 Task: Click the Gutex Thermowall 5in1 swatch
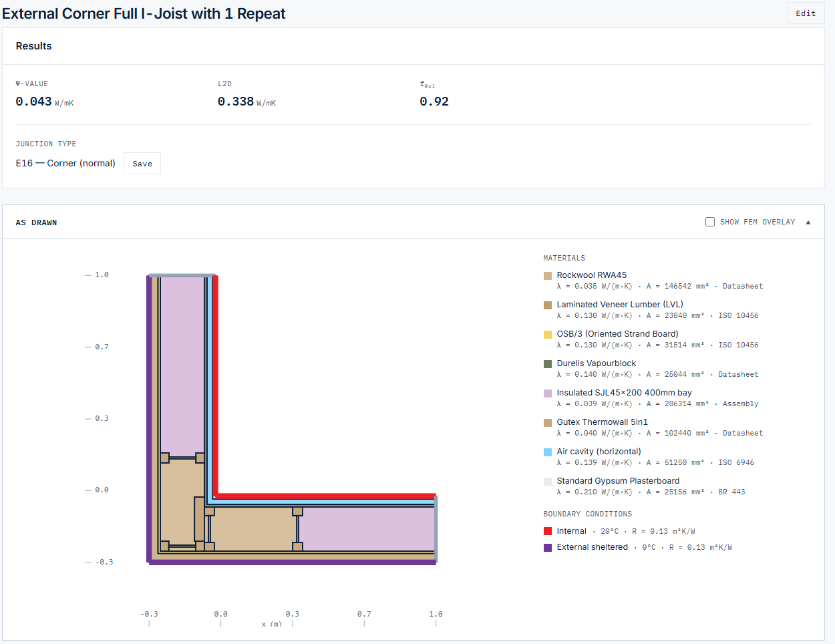pos(548,423)
